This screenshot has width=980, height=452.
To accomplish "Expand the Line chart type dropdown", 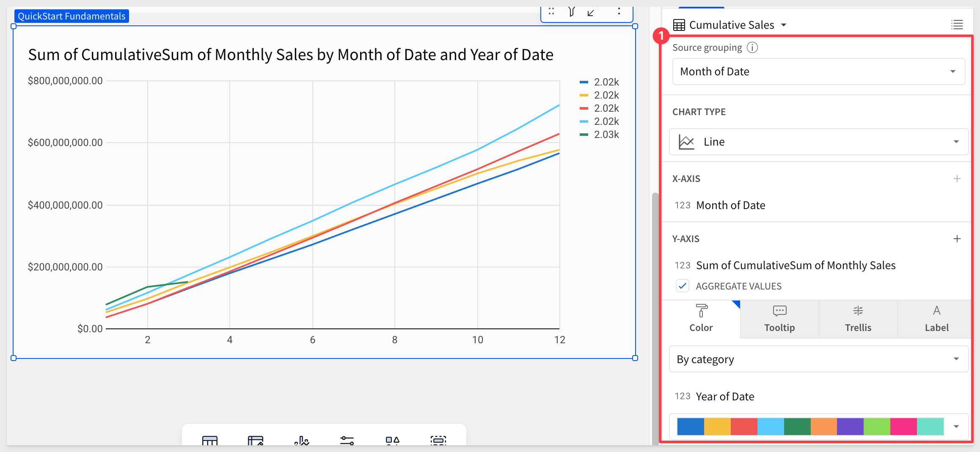I will (x=818, y=142).
